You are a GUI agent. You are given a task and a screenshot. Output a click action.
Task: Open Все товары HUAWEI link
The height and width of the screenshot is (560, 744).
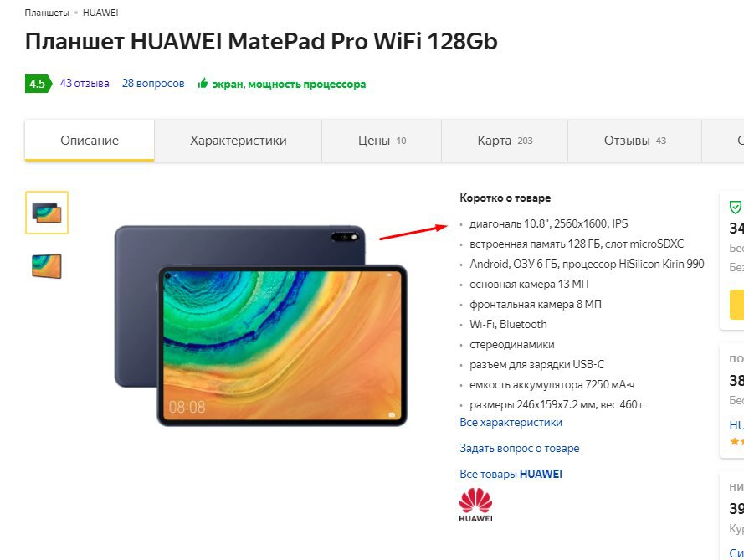[511, 474]
